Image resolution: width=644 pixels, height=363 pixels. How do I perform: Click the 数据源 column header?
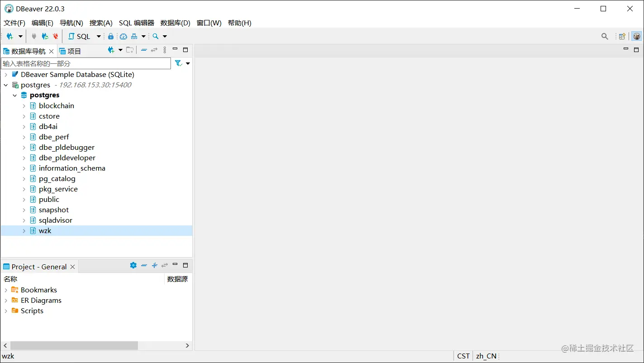(178, 279)
